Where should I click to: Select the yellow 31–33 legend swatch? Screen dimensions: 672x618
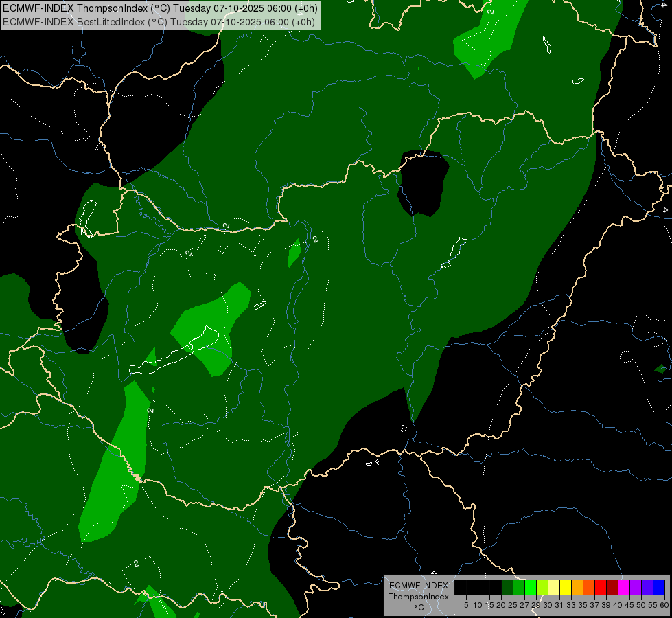(566, 587)
